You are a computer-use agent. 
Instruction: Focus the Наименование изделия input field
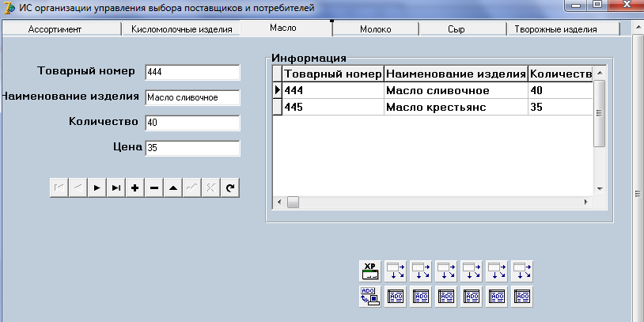(192, 98)
